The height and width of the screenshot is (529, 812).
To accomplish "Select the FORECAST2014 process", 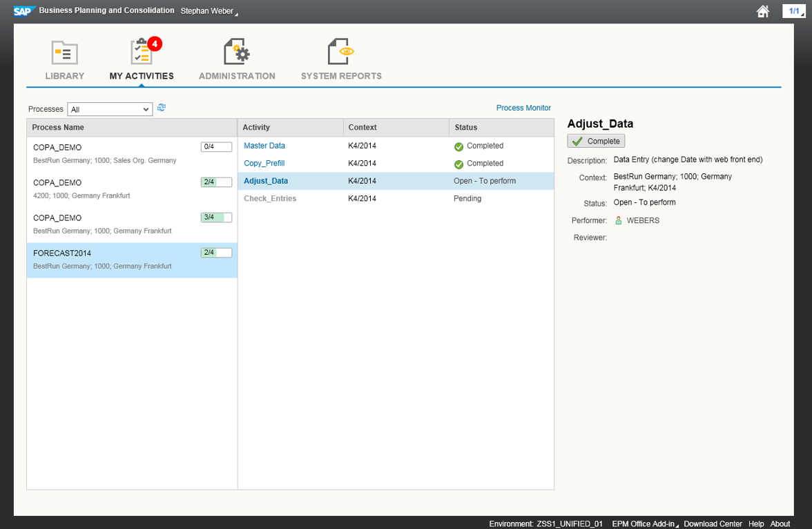I will [x=132, y=260].
